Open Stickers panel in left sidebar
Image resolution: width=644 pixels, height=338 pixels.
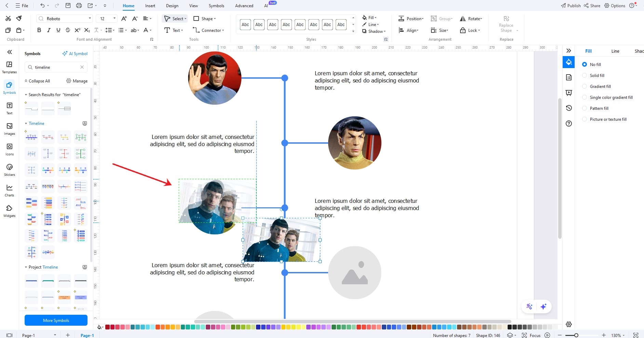coord(9,170)
